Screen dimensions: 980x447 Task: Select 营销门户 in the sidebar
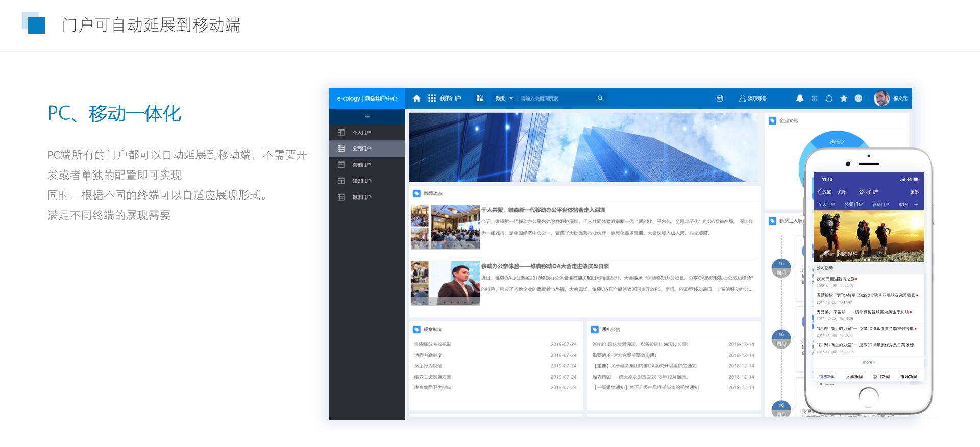pos(361,165)
